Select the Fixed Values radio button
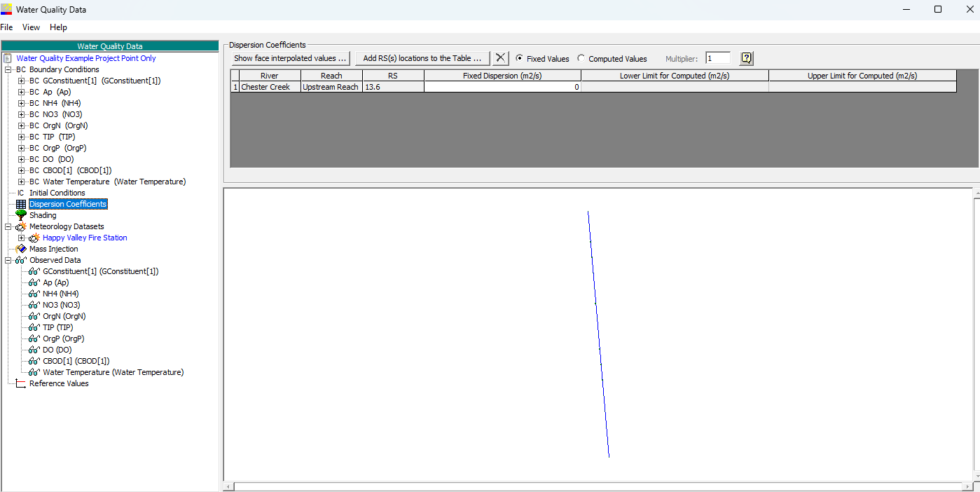This screenshot has height=492, width=980. point(519,58)
